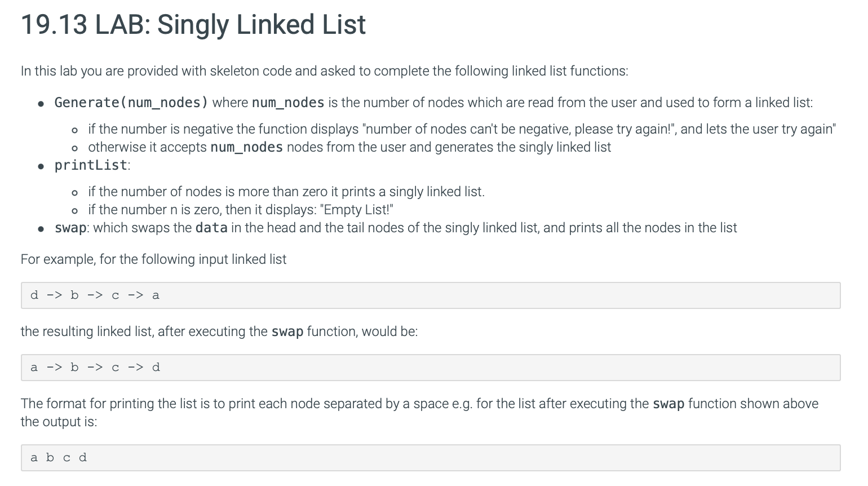Click the 'd -> b -> c -> a' code box
Image resolution: width=868 pixels, height=486 pixels.
(x=431, y=295)
